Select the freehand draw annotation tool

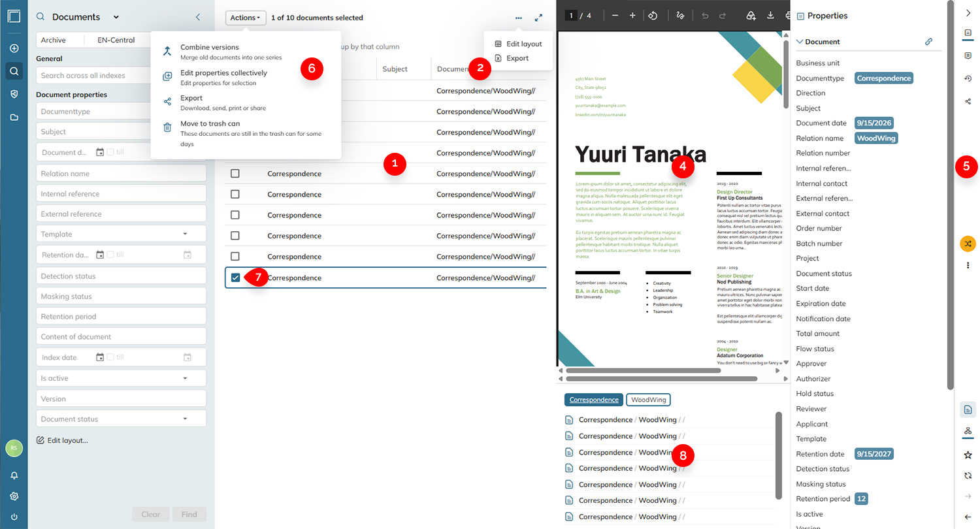click(x=681, y=16)
